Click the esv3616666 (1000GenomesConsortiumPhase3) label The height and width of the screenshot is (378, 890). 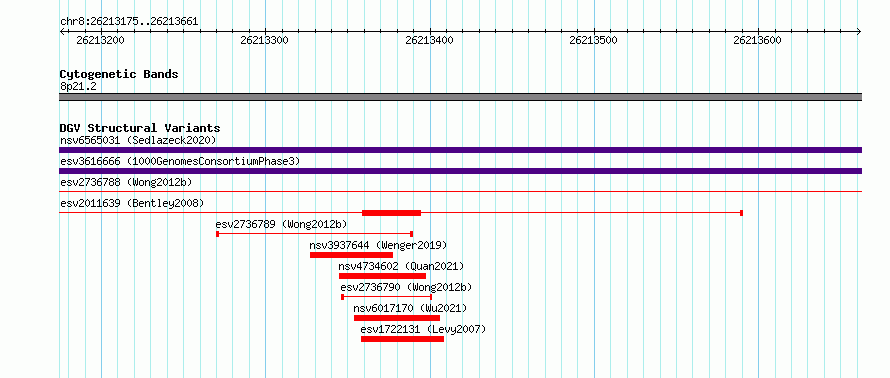(180, 161)
